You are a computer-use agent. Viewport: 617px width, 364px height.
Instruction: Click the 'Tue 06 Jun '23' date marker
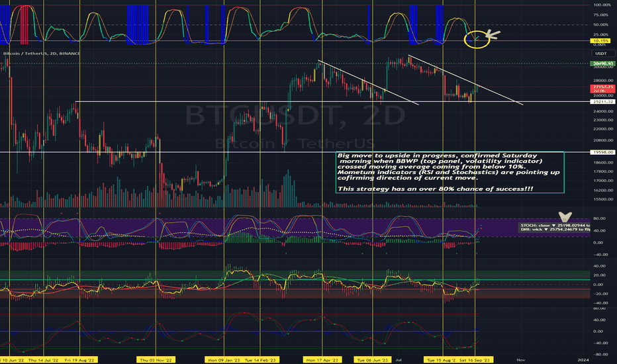[372, 360]
